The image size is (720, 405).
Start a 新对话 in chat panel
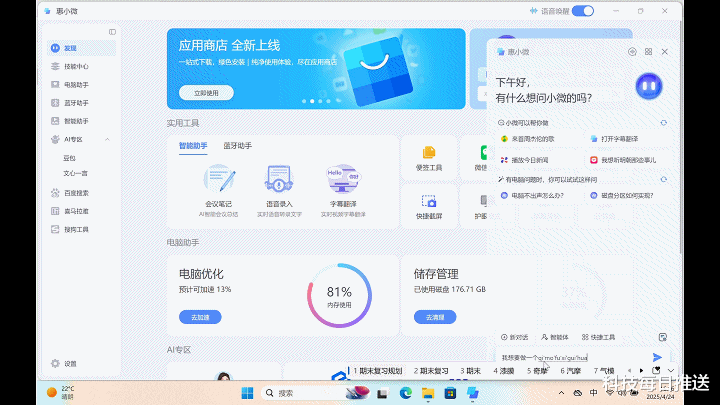(x=514, y=337)
